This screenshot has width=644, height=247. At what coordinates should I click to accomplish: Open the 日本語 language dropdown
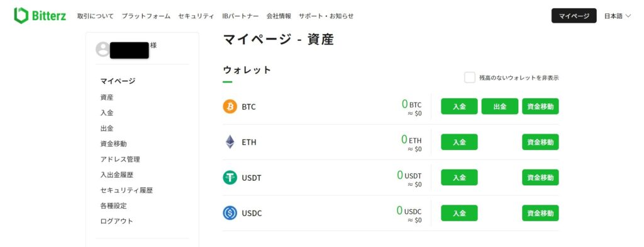point(617,16)
